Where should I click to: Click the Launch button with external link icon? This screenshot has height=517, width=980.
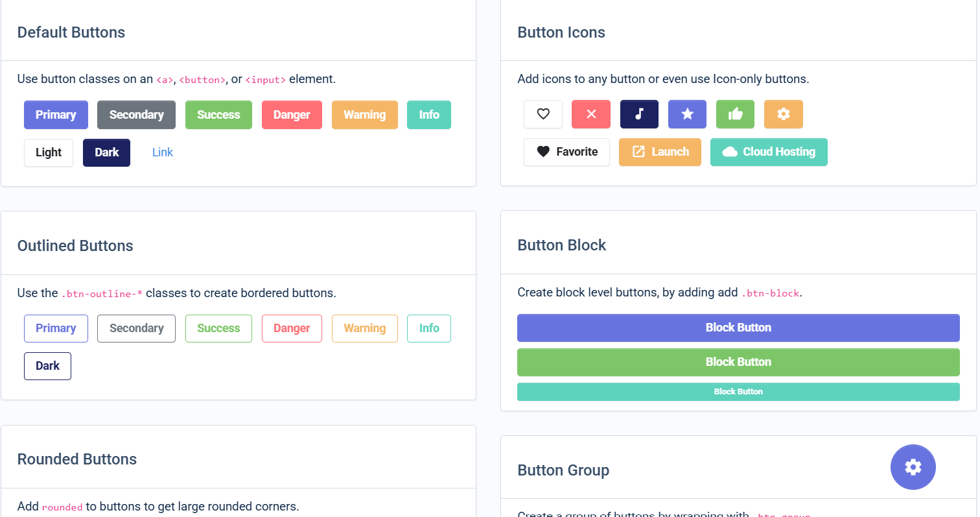[660, 152]
